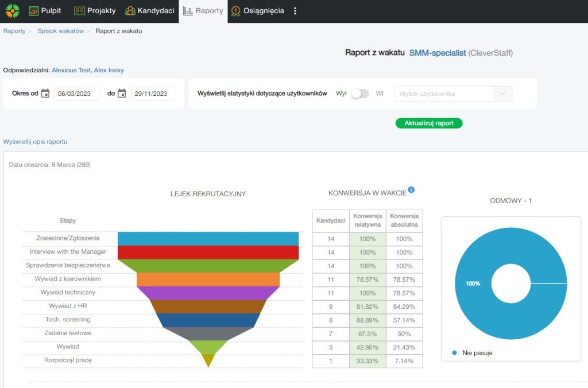
Task: Click the Projekty icon in navbar
Action: point(79,11)
